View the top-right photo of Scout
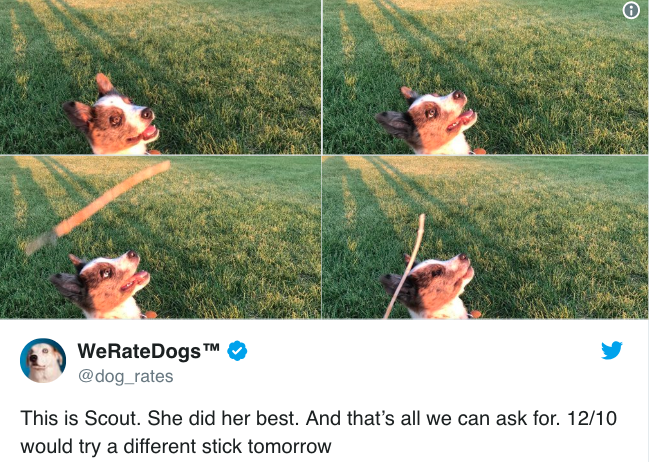The width and height of the screenshot is (649, 462). [x=486, y=77]
